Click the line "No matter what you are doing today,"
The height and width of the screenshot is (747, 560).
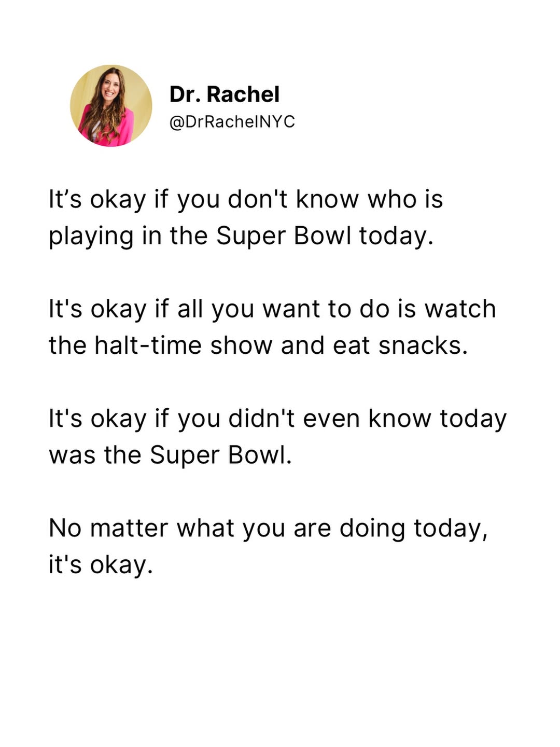pos(268,528)
